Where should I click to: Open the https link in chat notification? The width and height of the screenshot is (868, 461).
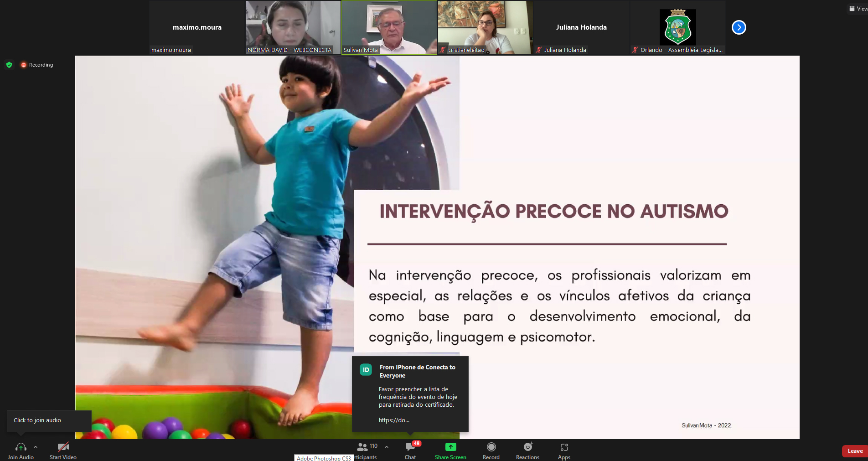394,420
